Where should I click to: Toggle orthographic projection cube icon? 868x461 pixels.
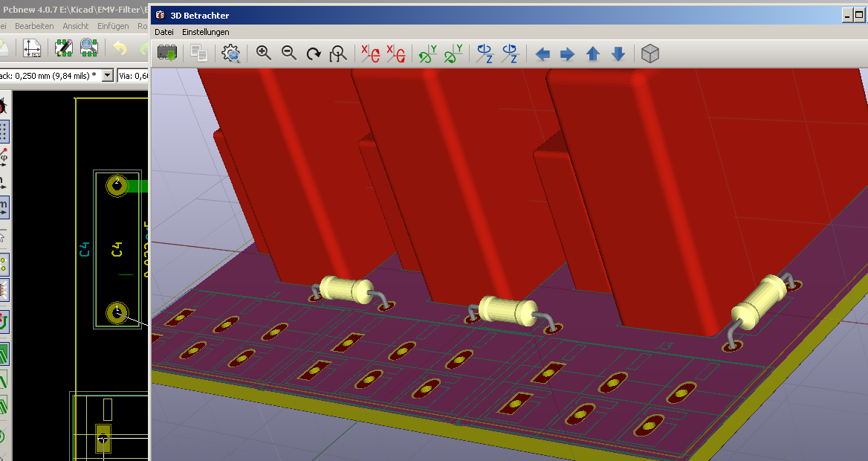coord(650,54)
